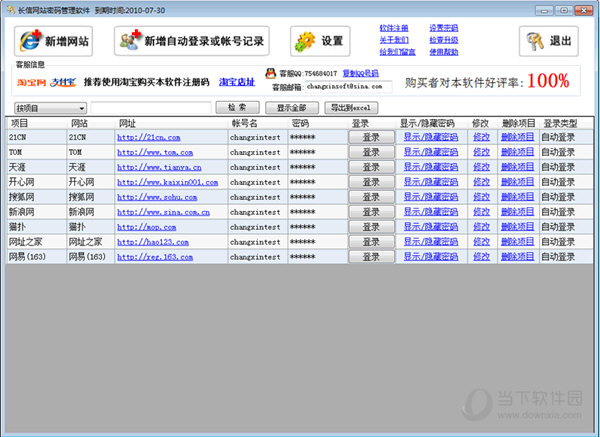600x437 pixels.
Task: Click the 退出 button with keys icon
Action: pyautogui.click(x=548, y=41)
